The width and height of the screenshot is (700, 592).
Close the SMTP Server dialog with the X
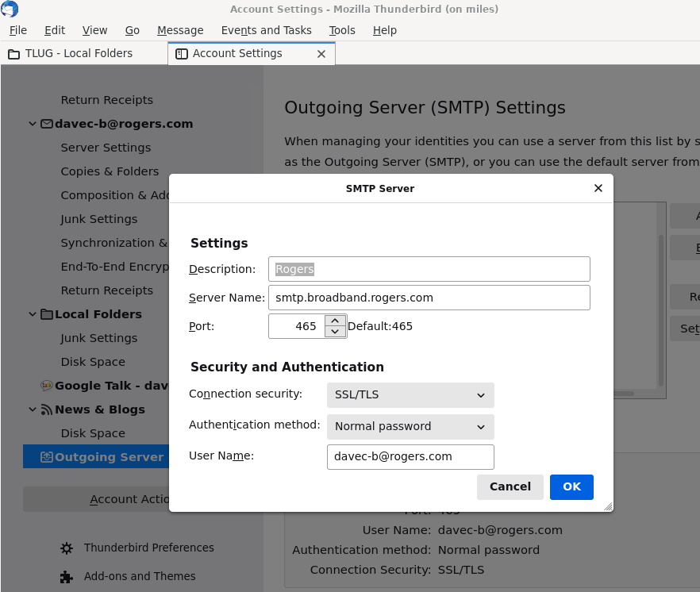click(598, 188)
